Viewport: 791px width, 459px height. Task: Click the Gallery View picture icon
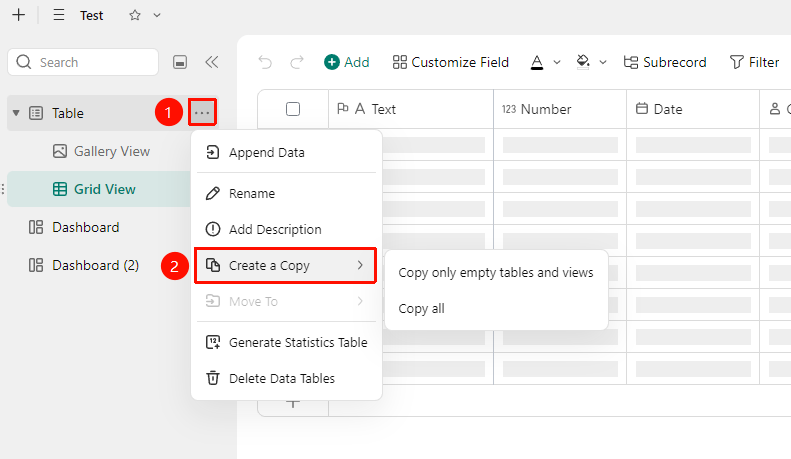(x=60, y=151)
